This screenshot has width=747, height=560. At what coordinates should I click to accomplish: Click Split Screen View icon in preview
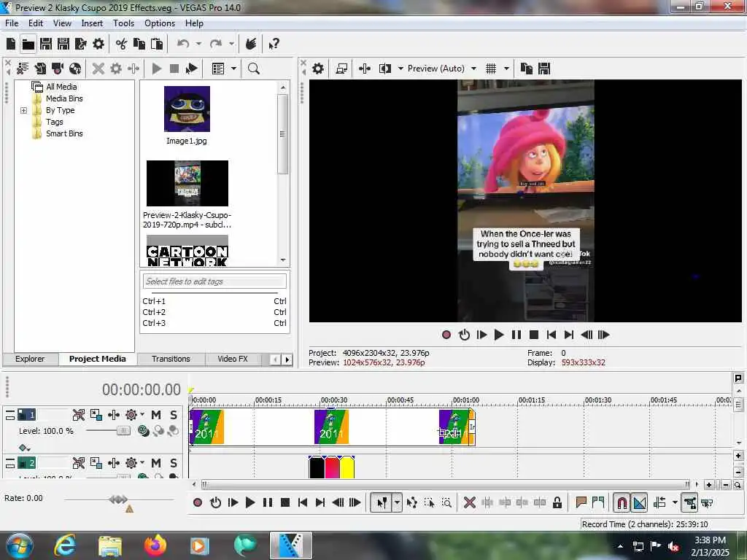[385, 69]
